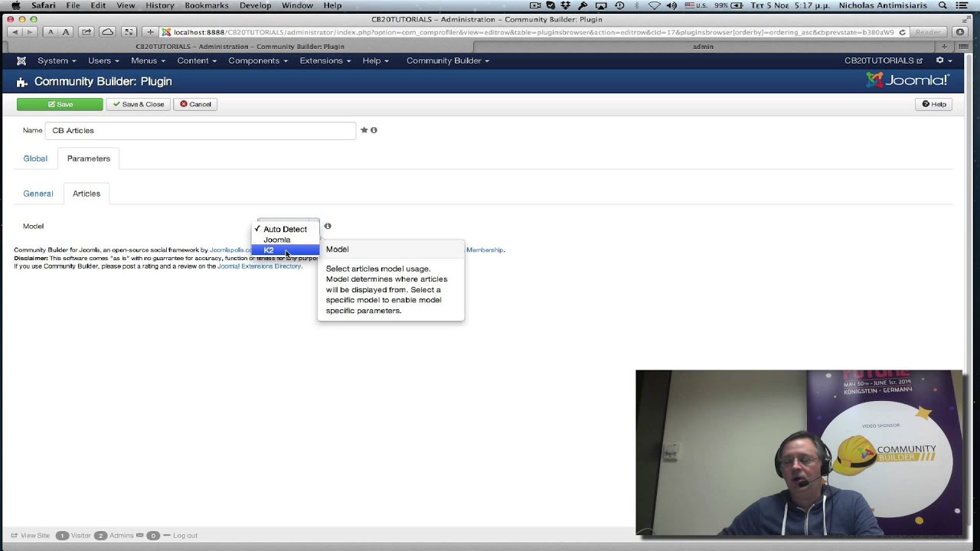This screenshot has width=980, height=551.
Task: Expand the Extensions admin menu
Action: (325, 60)
